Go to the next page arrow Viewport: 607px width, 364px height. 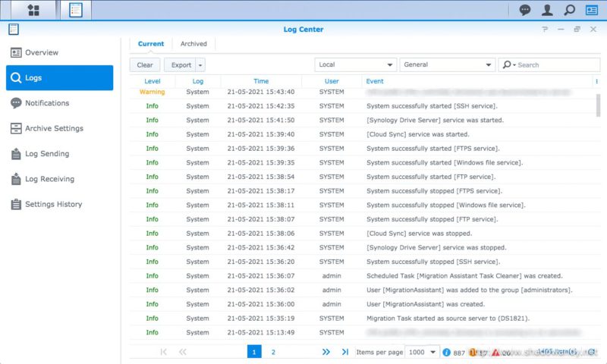326,352
